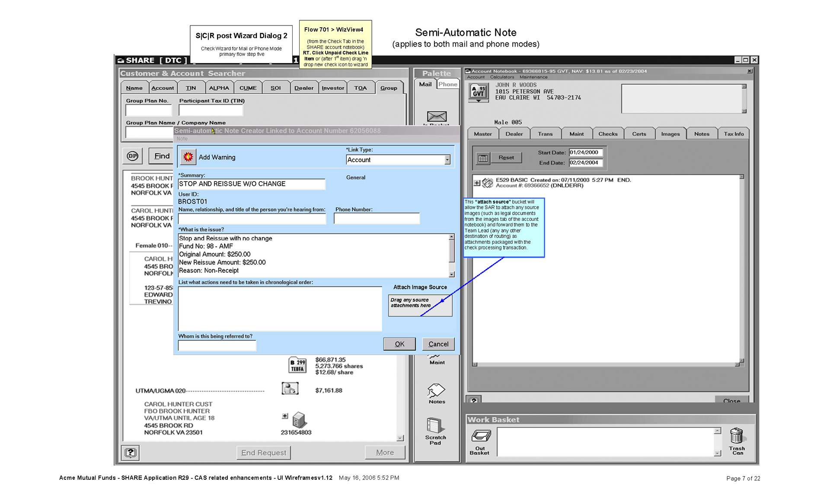This screenshot has height=504, width=830.
Task: Click the Trash Can icon
Action: click(x=736, y=437)
